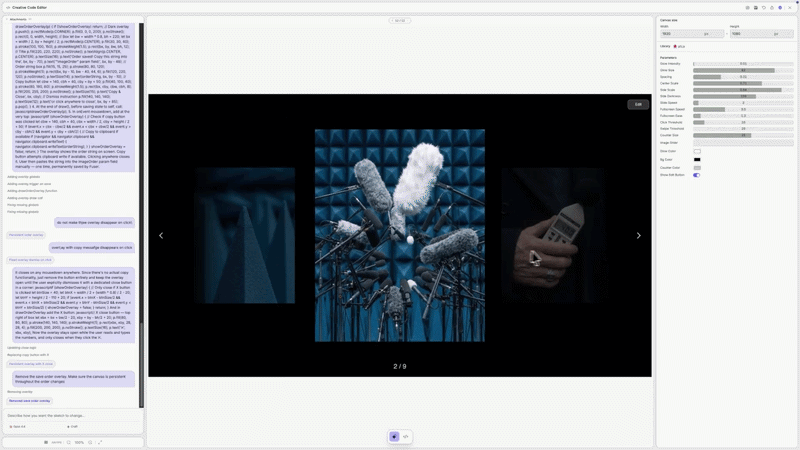Click the 'Adding overlay globals' status line
The width and height of the screenshot is (800, 450).
coord(23,177)
